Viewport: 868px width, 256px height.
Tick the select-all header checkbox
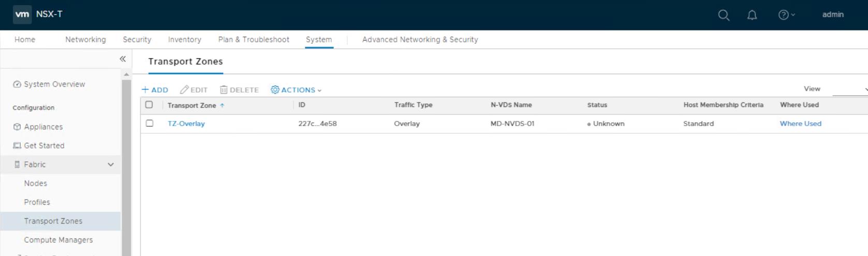click(149, 104)
